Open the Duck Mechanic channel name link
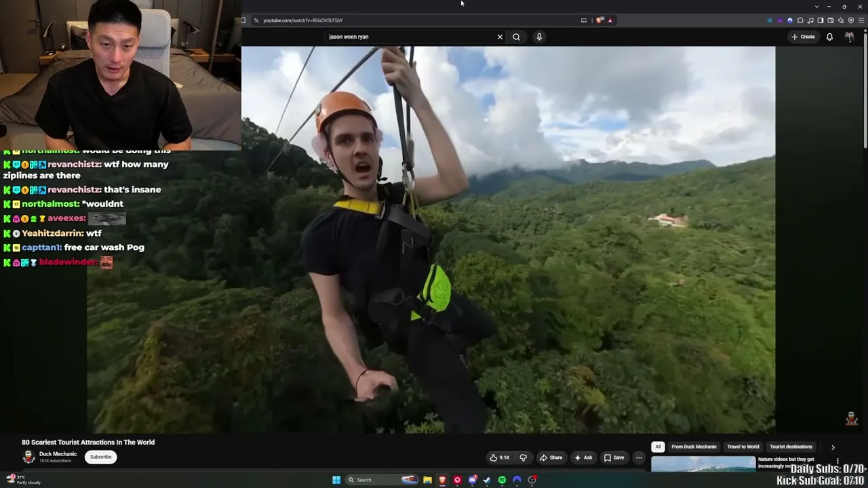The width and height of the screenshot is (868, 488). [x=58, y=454]
